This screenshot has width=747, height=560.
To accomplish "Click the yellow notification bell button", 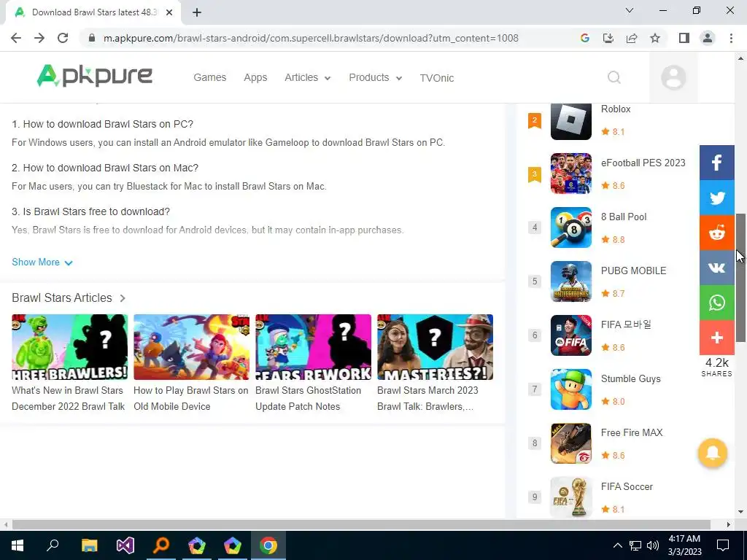I will point(712,453).
